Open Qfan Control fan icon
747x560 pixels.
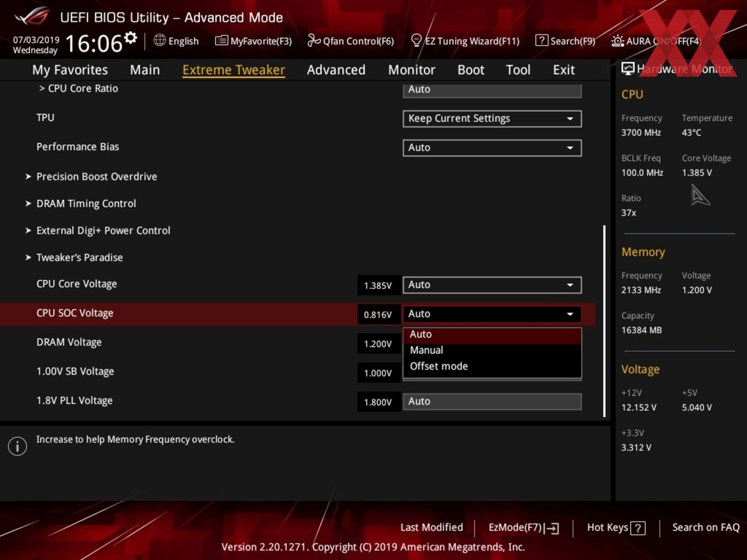pyautogui.click(x=314, y=40)
